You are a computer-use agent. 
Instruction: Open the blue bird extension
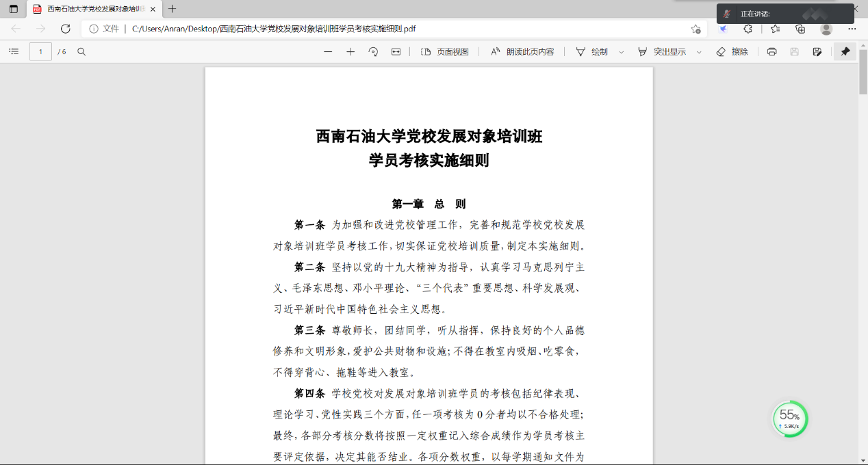pyautogui.click(x=723, y=29)
